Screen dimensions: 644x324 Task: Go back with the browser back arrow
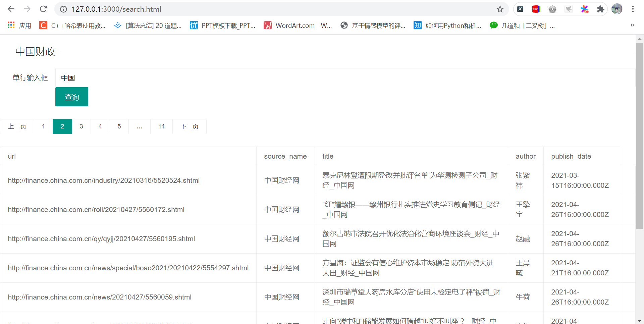coord(11,9)
